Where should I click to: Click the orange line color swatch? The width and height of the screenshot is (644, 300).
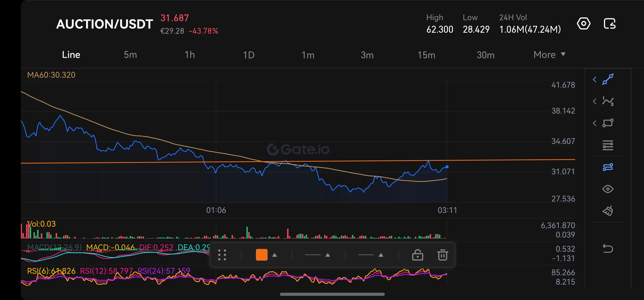pos(262,255)
